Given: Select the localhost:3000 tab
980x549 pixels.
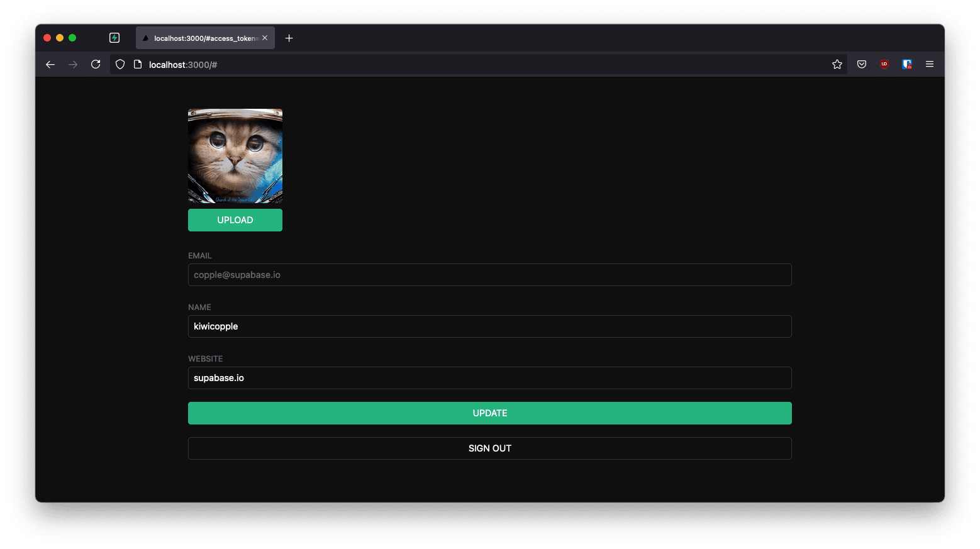Looking at the screenshot, I should point(201,38).
